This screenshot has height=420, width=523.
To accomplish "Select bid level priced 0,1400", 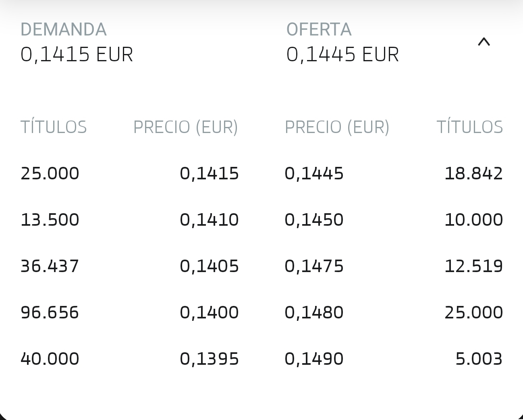I will click(210, 312).
